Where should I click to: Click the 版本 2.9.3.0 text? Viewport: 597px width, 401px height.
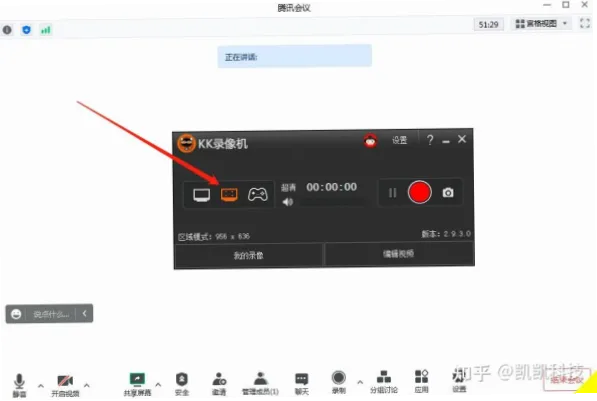click(446, 234)
